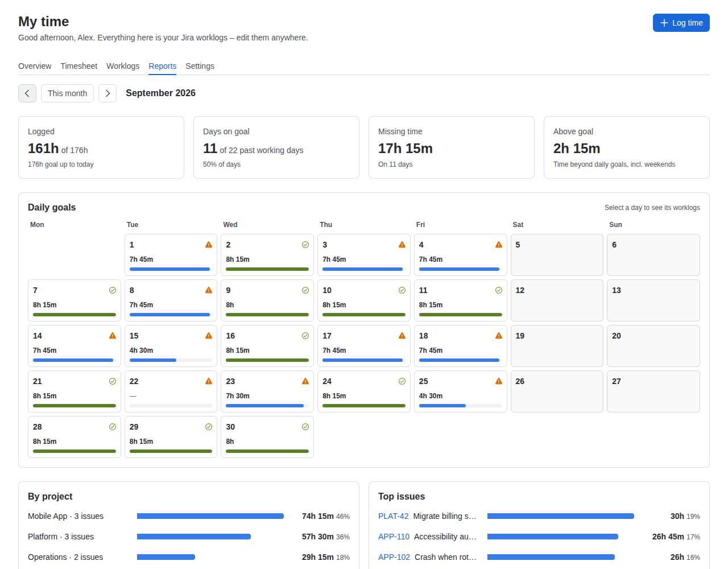Select Saturday 12 in the calendar

tap(557, 300)
